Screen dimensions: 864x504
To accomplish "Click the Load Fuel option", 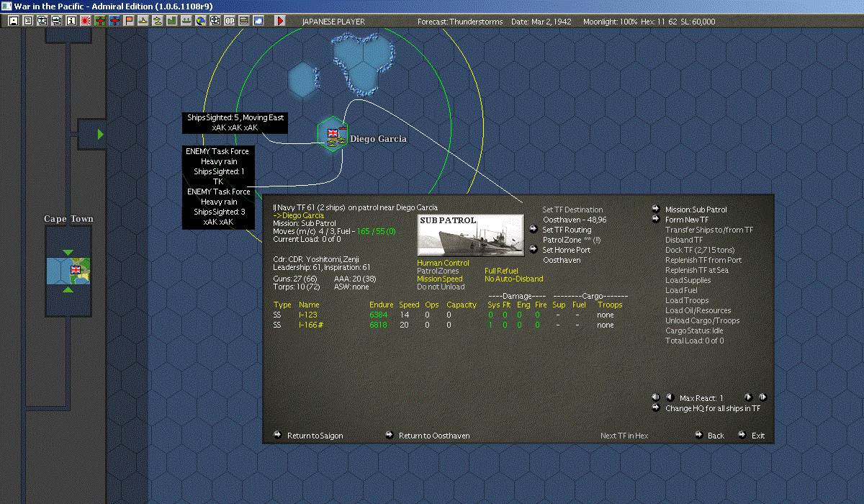I will pos(681,290).
